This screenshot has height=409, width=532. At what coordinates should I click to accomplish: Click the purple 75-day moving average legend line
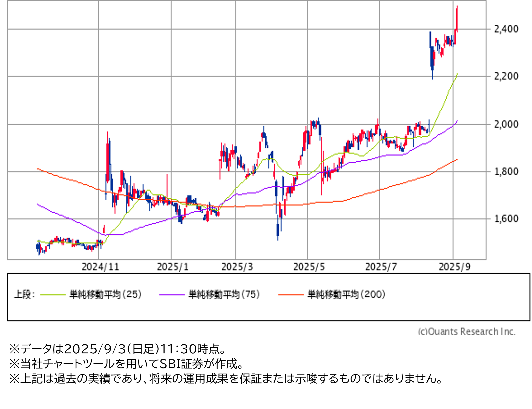coord(172,295)
